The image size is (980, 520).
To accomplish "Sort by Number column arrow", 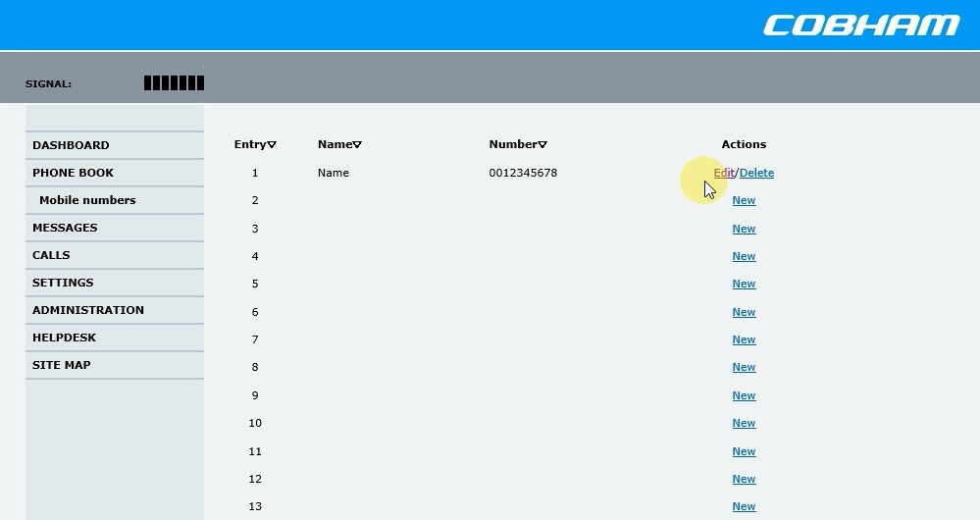I will (x=542, y=145).
